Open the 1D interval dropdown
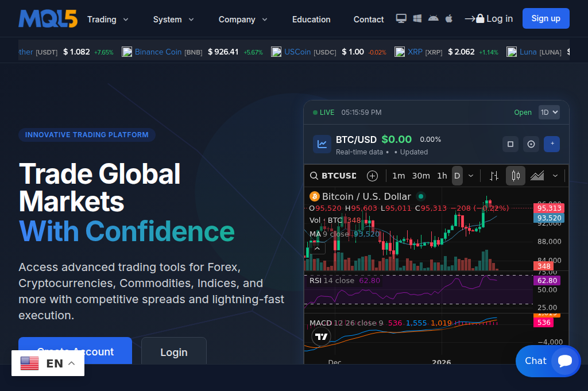The image size is (588, 391). pyautogui.click(x=549, y=112)
